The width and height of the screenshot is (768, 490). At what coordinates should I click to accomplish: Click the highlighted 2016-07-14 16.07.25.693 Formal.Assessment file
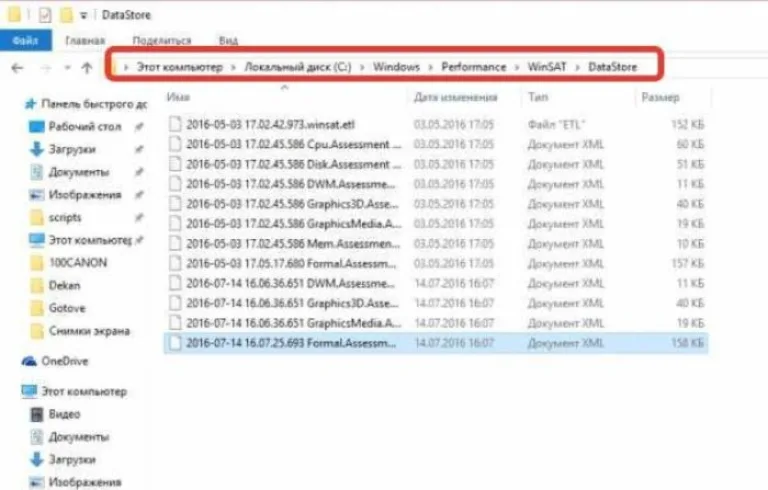pos(435,343)
